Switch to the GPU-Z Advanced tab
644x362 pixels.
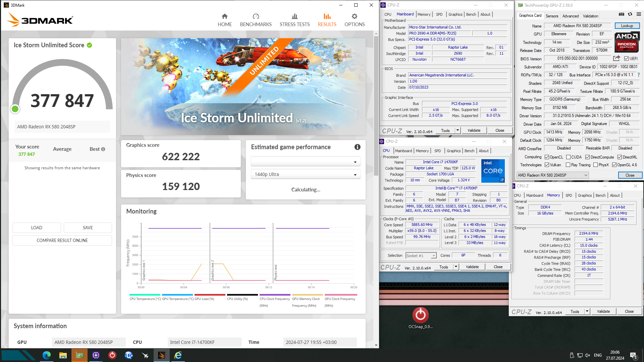click(570, 16)
